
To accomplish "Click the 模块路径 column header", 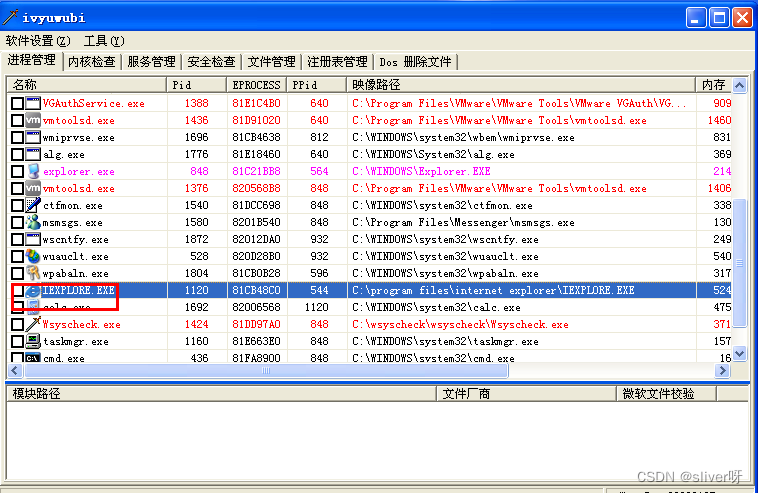I will point(221,394).
